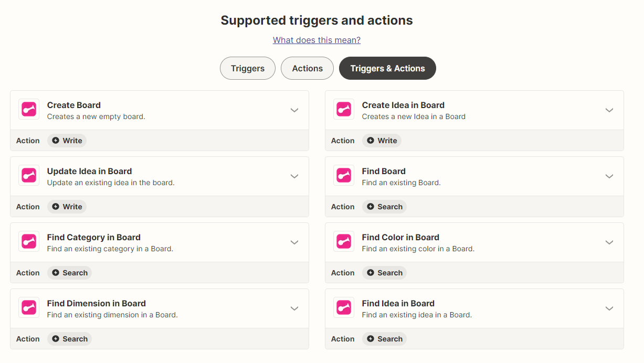Click the app icon beside Find Category in Board
This screenshot has height=363, width=644.
pyautogui.click(x=29, y=242)
